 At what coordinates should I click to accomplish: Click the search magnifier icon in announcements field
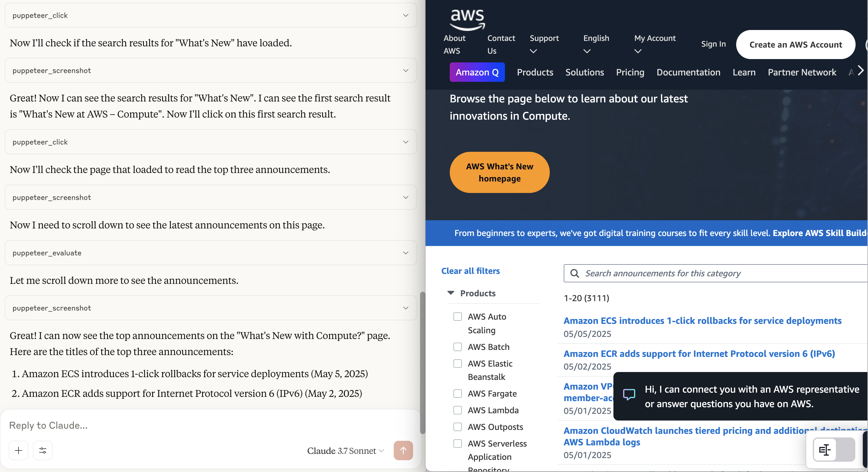tap(575, 273)
